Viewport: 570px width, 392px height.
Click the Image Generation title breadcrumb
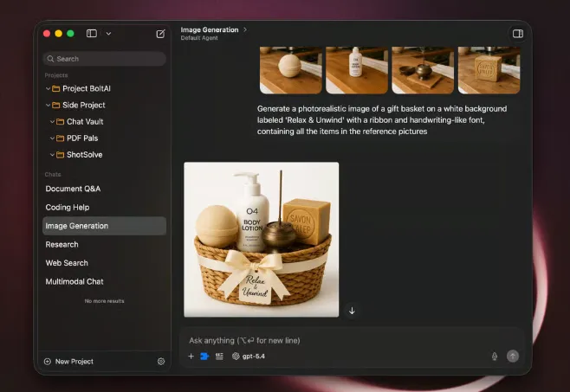tap(210, 29)
